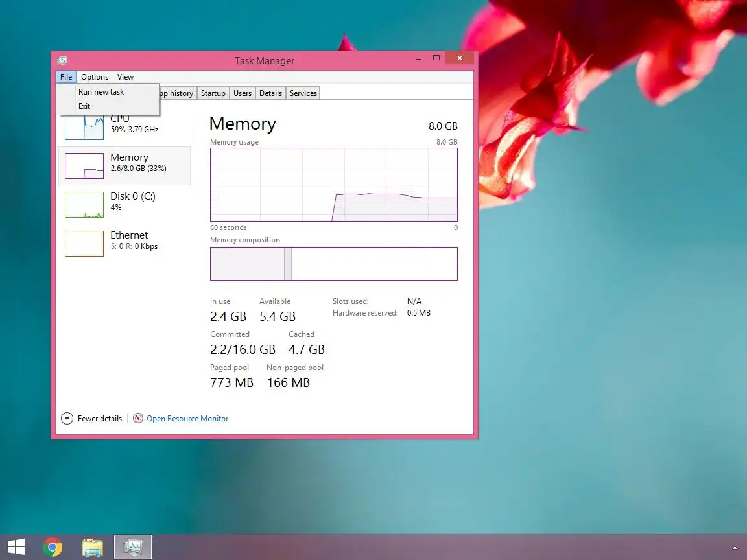Viewport: 747px width, 560px height.
Task: Click the Memory usage graph
Action: point(334,185)
